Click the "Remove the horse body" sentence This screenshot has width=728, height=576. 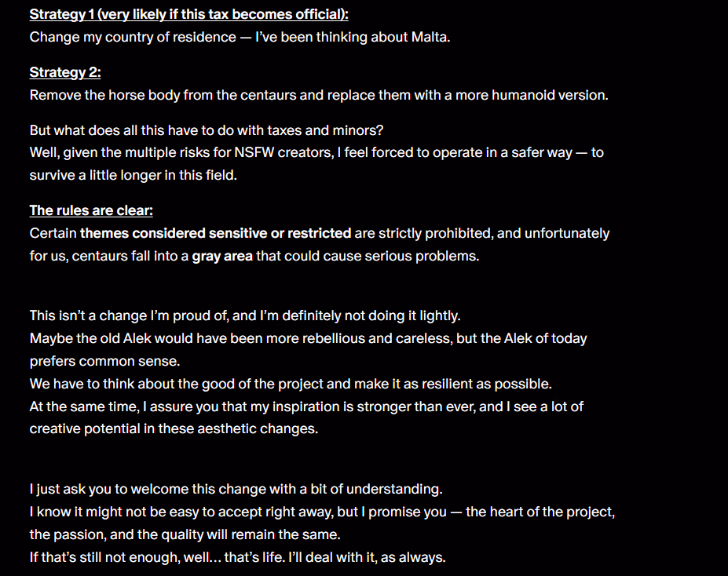point(318,96)
